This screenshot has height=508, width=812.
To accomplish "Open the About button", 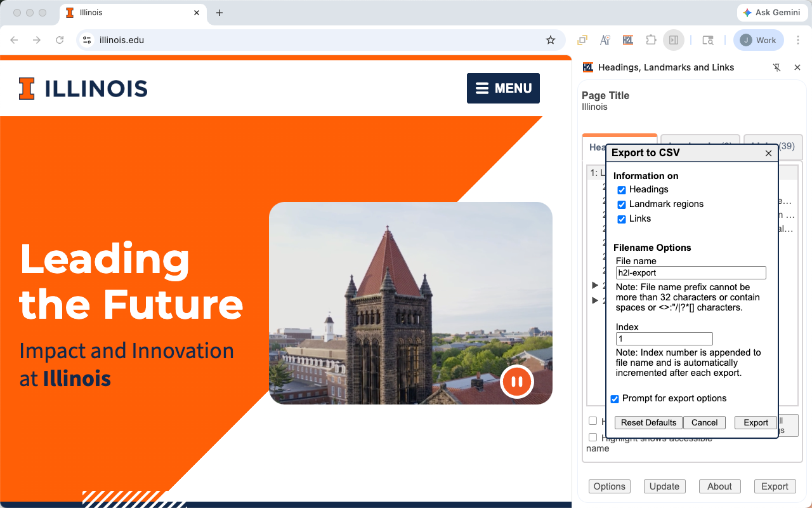I will pyautogui.click(x=719, y=486).
